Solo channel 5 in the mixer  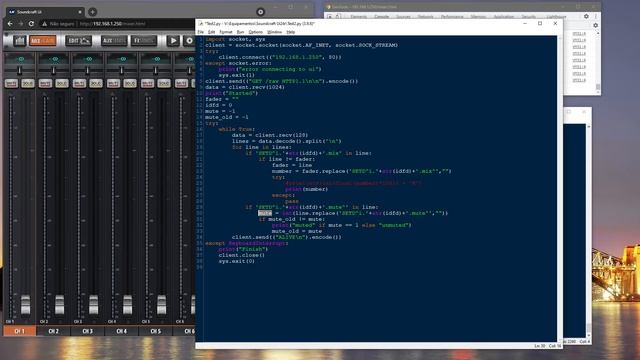(x=163, y=84)
